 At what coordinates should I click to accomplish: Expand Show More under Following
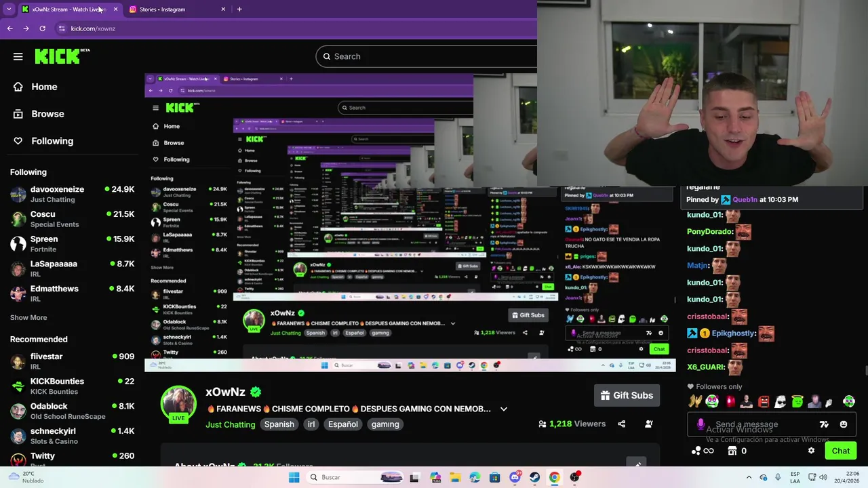[x=28, y=317]
